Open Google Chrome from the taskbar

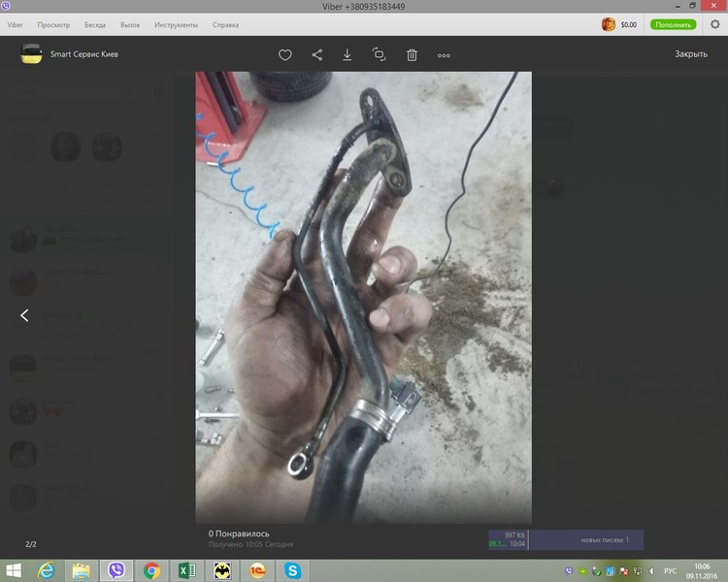[151, 570]
